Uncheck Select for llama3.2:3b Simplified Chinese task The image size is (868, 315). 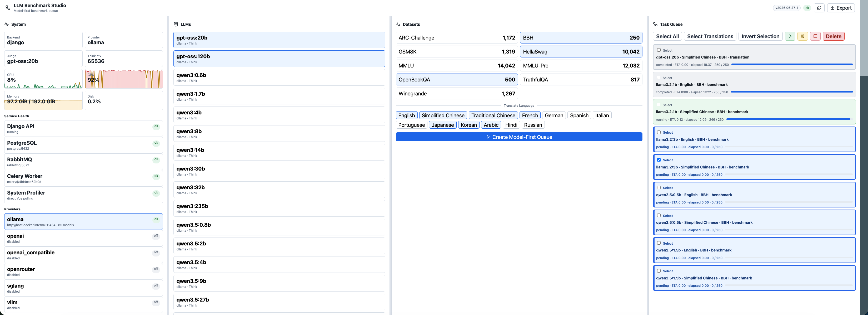click(659, 160)
